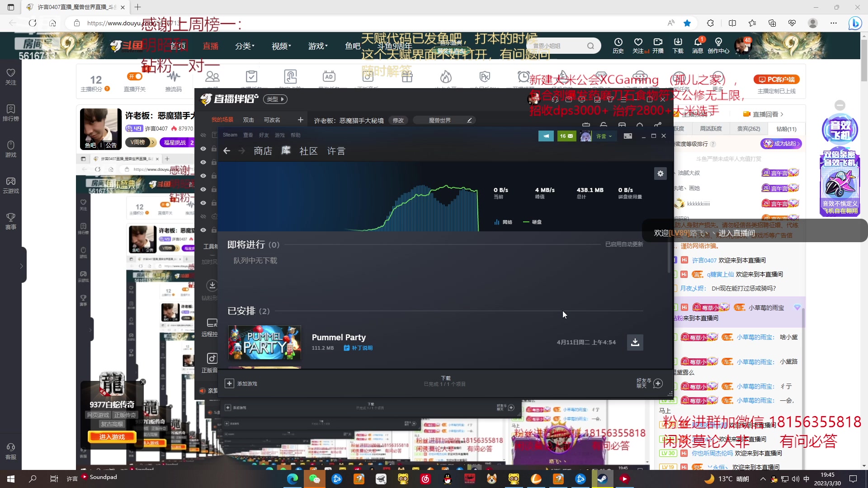Switch to Steam 社区 tab

(x=308, y=151)
